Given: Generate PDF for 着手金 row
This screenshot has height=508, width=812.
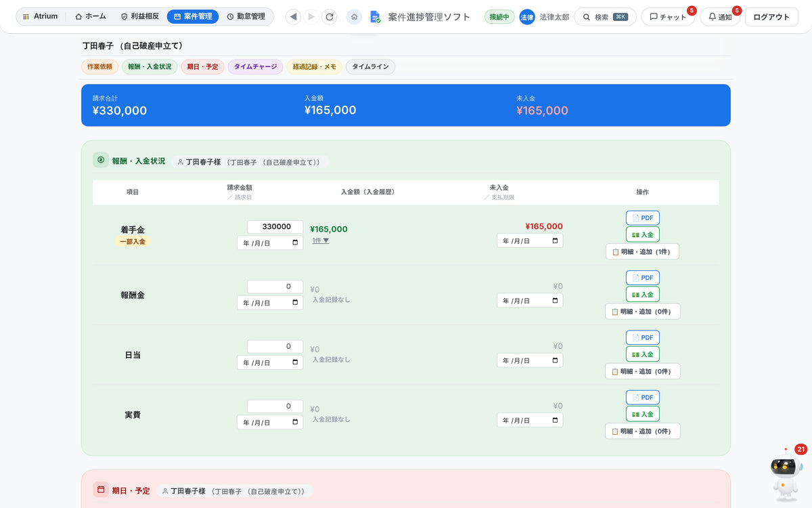Looking at the screenshot, I should (643, 218).
